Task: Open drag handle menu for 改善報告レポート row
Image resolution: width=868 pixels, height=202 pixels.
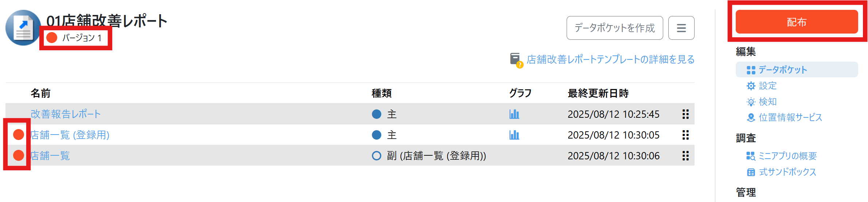Action: 685,114
